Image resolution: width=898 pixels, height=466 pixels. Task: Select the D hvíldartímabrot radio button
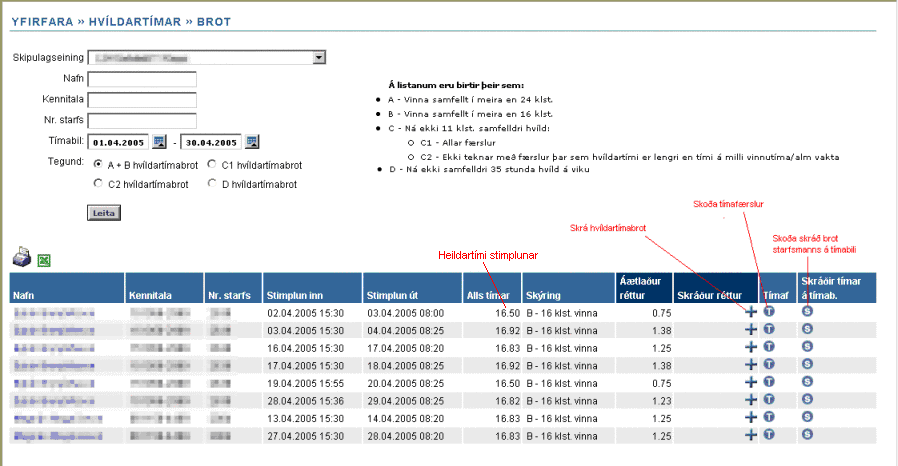(212, 183)
